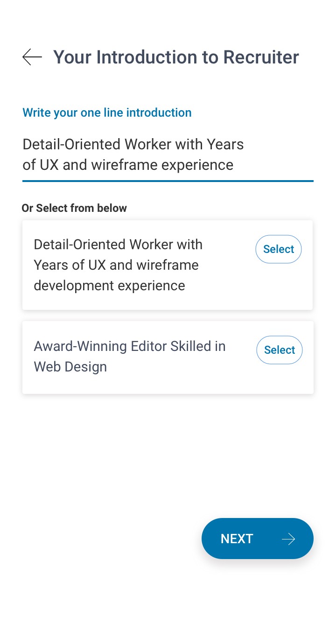The image size is (336, 644).
Task: Click 'Award-Winning Editor Skilled in' line
Action: coord(129,346)
